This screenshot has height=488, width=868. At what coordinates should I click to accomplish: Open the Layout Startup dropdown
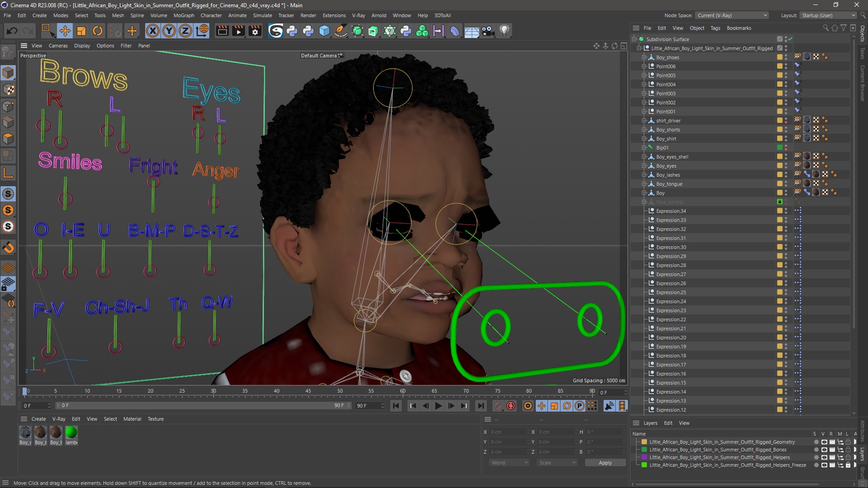[828, 15]
